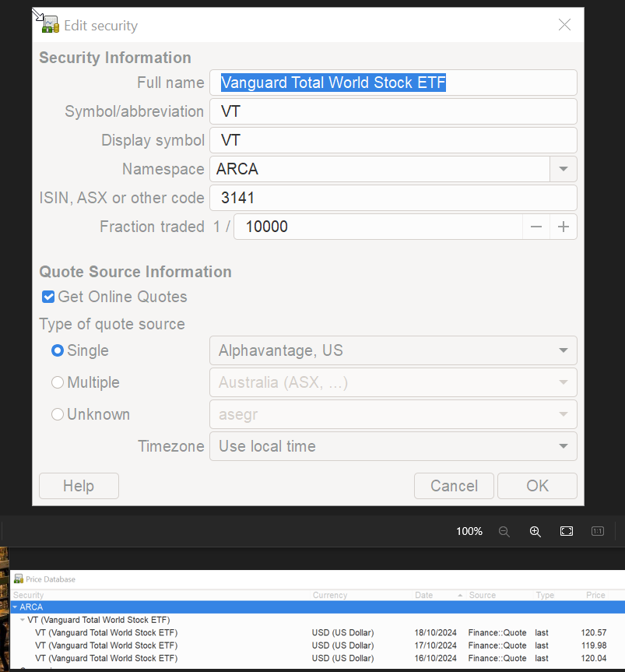Click the 100% zoom level indicator

pos(469,531)
